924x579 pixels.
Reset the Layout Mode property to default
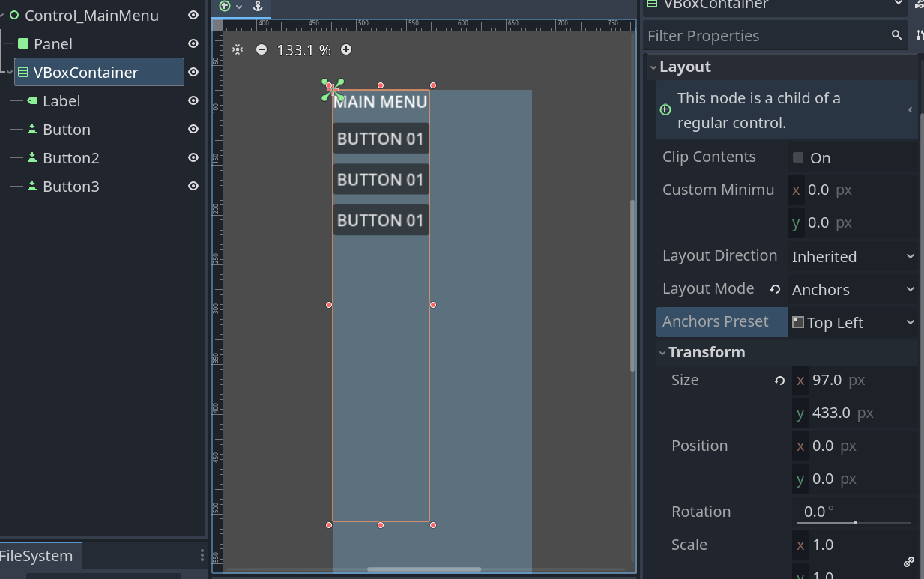776,289
